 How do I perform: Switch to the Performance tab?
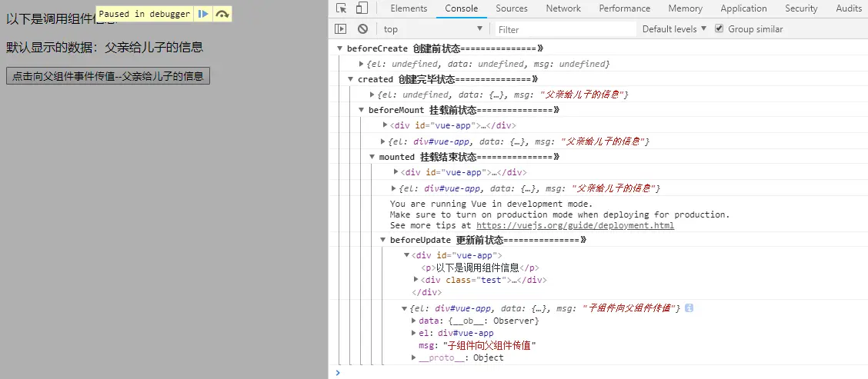pos(624,8)
